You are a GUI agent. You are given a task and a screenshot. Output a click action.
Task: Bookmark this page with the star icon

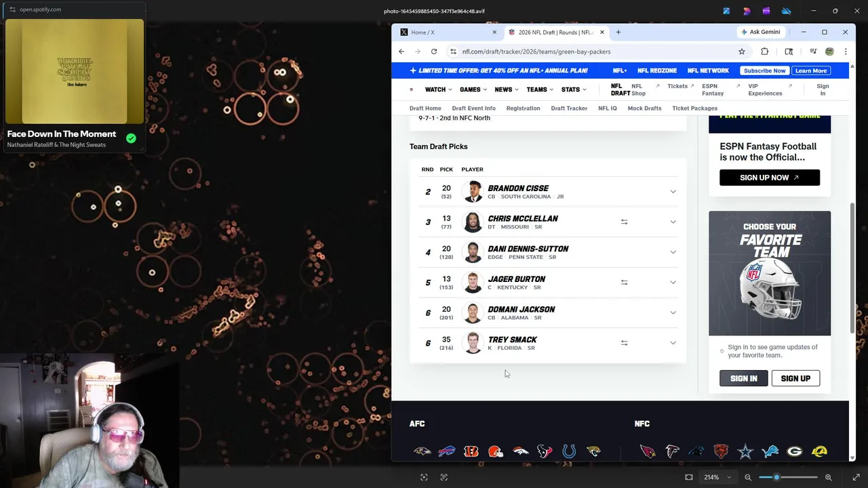pos(742,52)
